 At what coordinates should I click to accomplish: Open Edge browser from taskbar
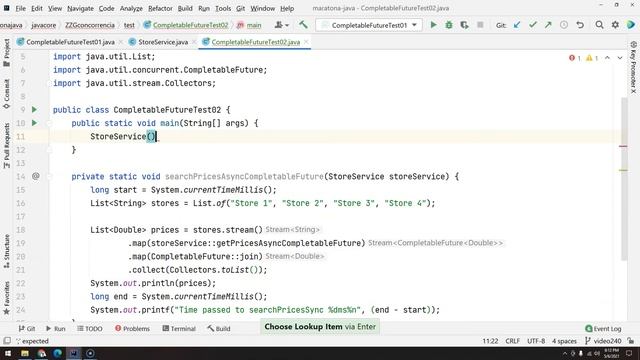[x=58, y=353]
